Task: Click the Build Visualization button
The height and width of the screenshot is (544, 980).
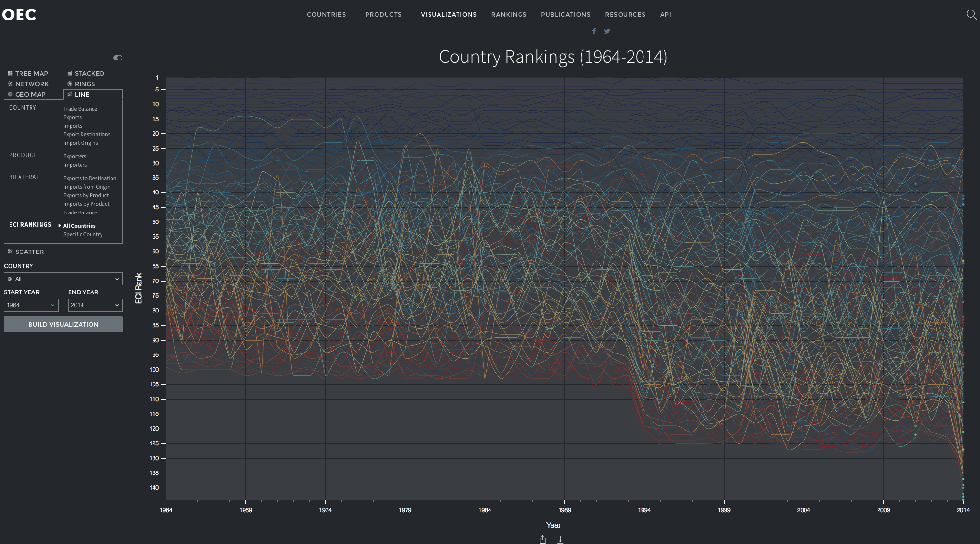Action: (63, 324)
